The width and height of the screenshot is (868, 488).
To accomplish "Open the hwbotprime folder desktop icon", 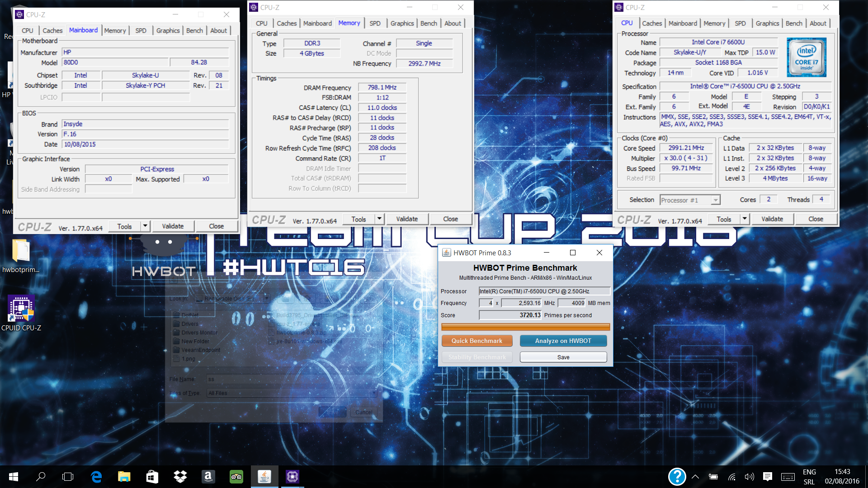I will [x=21, y=256].
